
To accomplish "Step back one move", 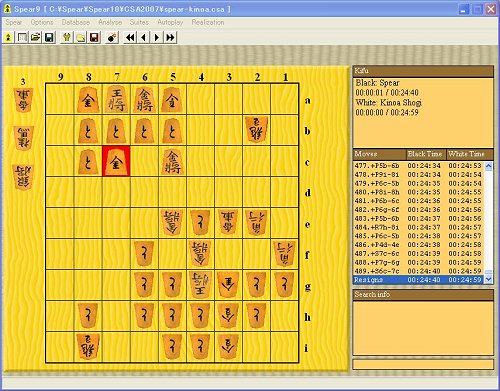I will 143,37.
